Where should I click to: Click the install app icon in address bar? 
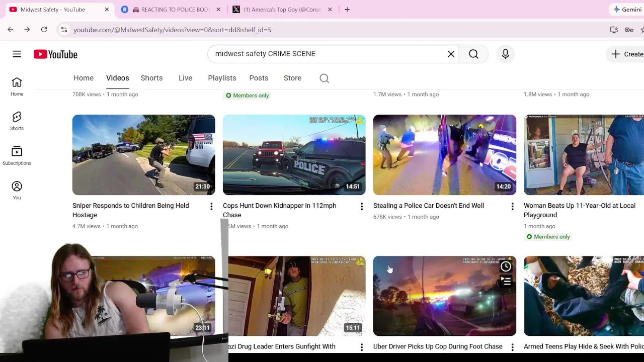click(614, 30)
